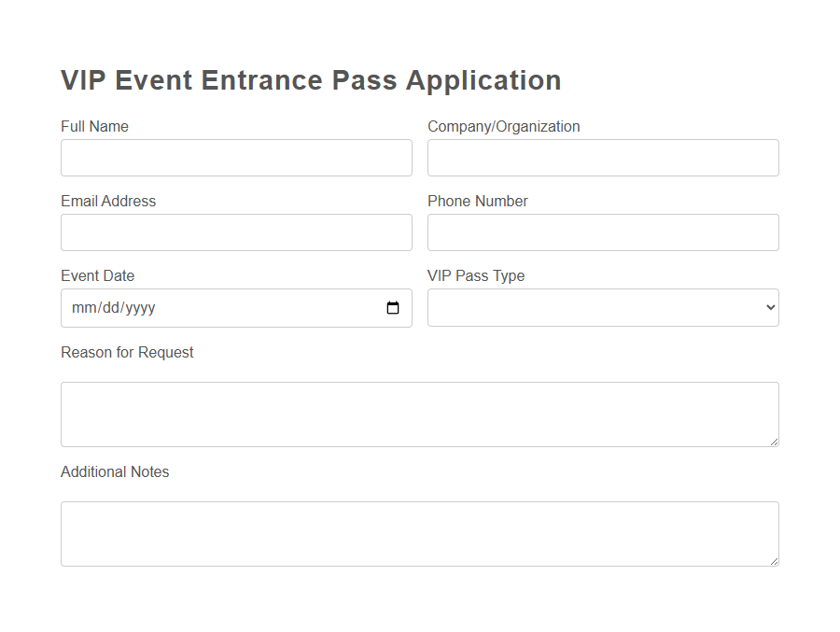This screenshot has width=840, height=632.
Task: Focus the Email Address field
Action: (236, 232)
